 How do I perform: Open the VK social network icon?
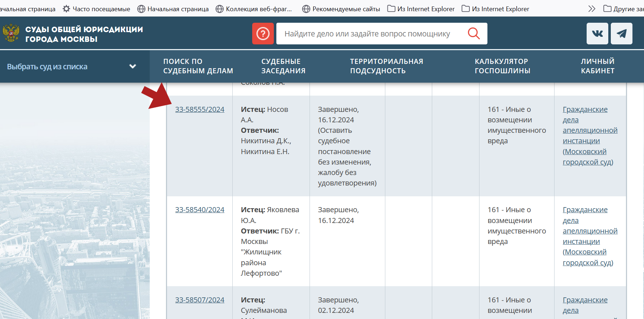click(597, 34)
